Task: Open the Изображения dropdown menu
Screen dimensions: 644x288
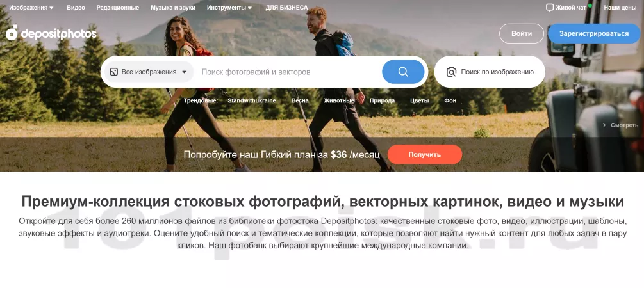Action: [x=31, y=8]
